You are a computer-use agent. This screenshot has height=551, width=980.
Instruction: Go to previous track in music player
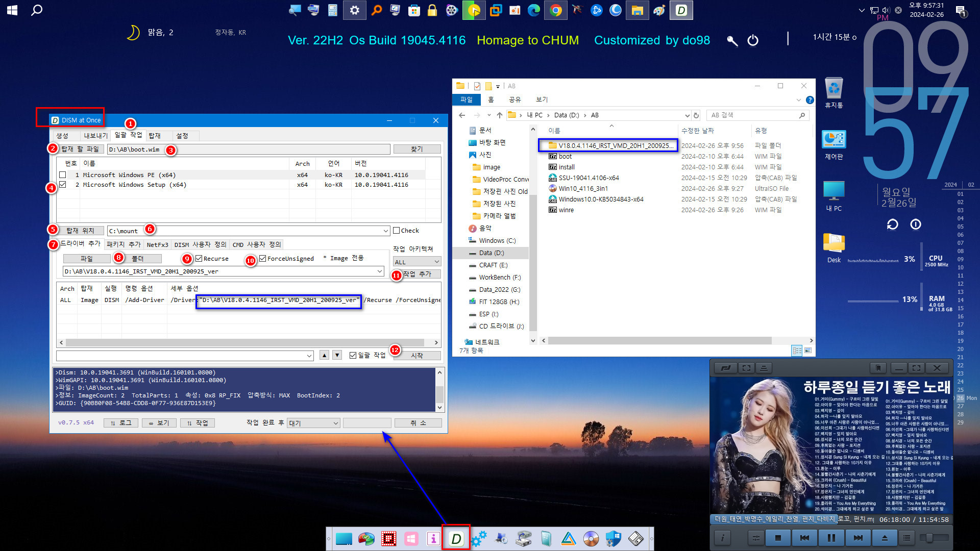coord(804,538)
